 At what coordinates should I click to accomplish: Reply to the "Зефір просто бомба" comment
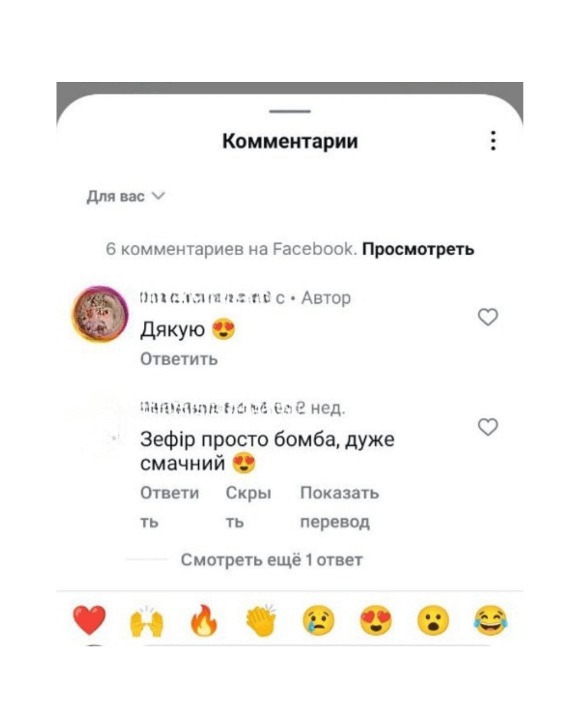[x=170, y=507]
